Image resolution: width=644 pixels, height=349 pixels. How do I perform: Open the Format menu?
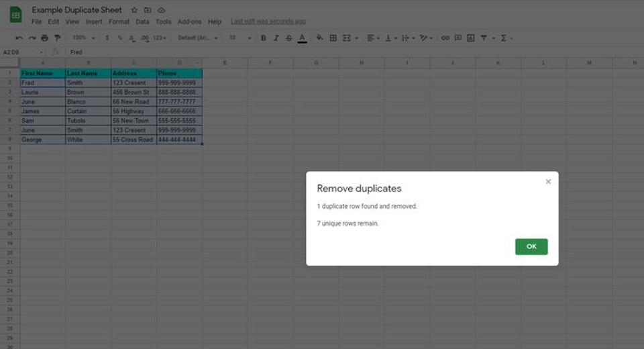click(x=119, y=21)
